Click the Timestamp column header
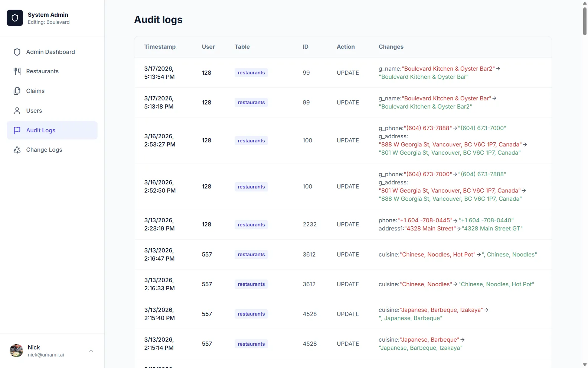 tap(160, 47)
